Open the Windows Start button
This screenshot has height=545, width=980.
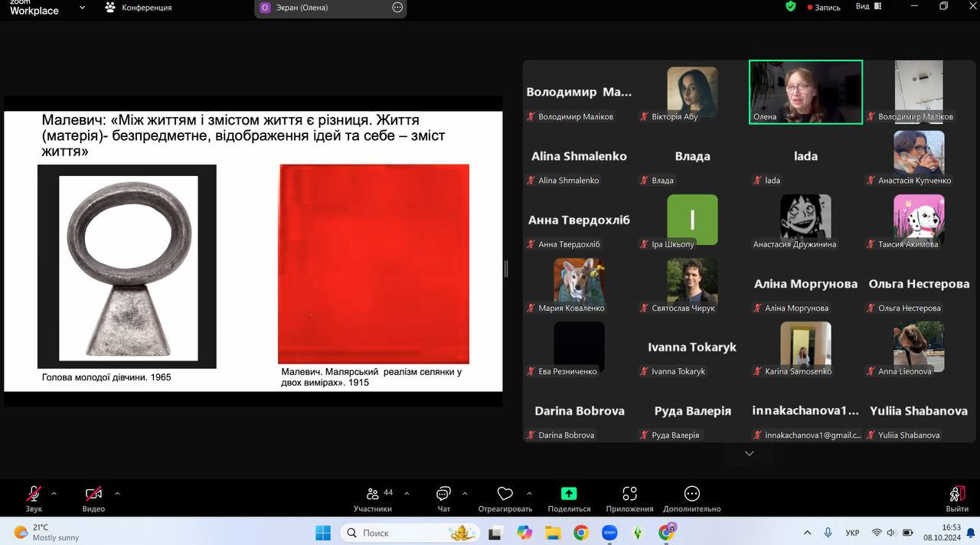coord(323,532)
